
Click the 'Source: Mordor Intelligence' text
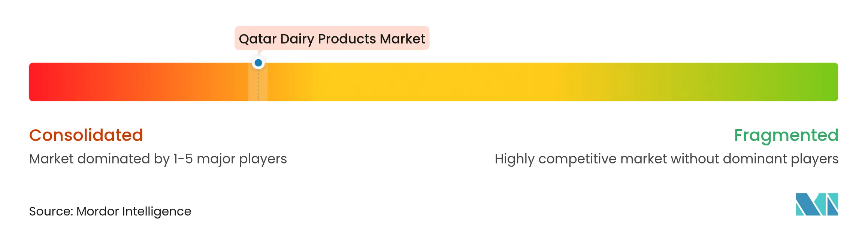(110, 211)
